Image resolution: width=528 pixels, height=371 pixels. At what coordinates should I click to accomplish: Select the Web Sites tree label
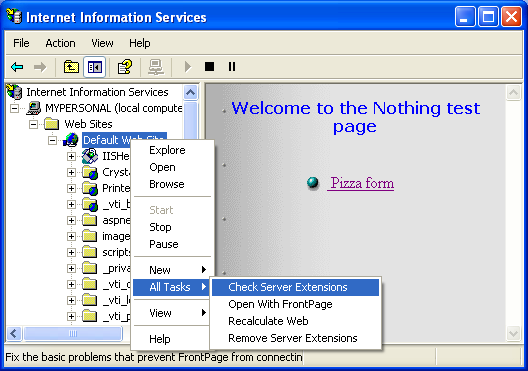coord(88,124)
